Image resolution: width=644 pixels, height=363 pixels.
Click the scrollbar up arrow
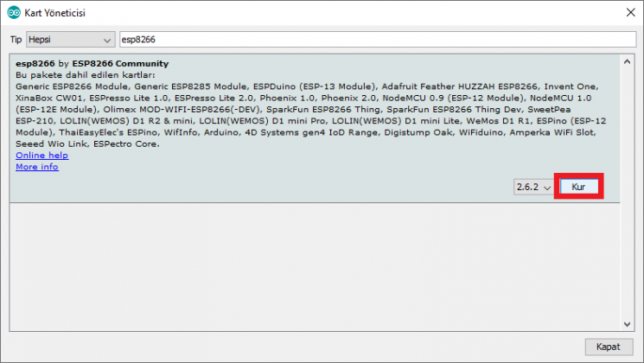tap(628, 60)
